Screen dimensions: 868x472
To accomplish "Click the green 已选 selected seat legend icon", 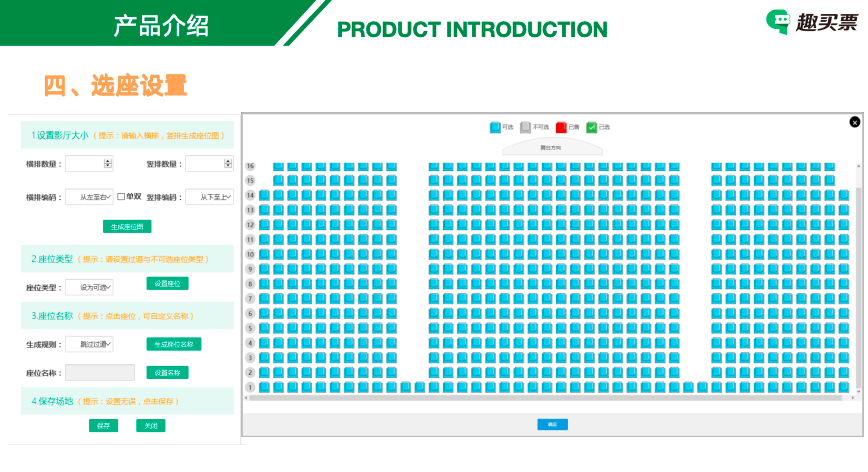I will (592, 127).
